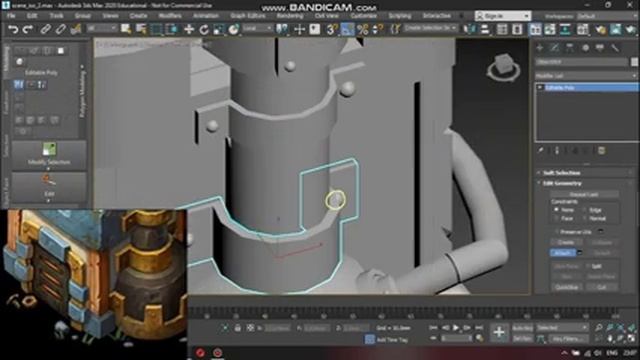The width and height of the screenshot is (640, 360).
Task: Choose the Rectangular Selection Region tool
Action: click(x=156, y=29)
